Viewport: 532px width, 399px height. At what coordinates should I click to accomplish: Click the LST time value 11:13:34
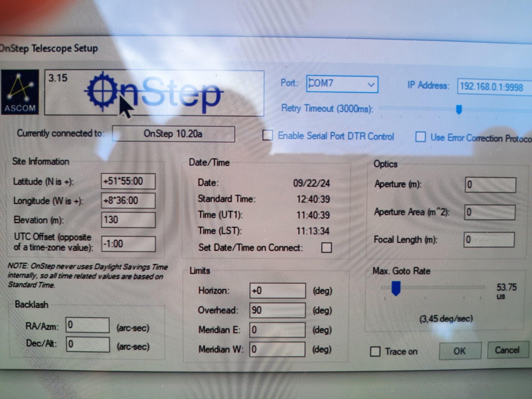(x=313, y=231)
